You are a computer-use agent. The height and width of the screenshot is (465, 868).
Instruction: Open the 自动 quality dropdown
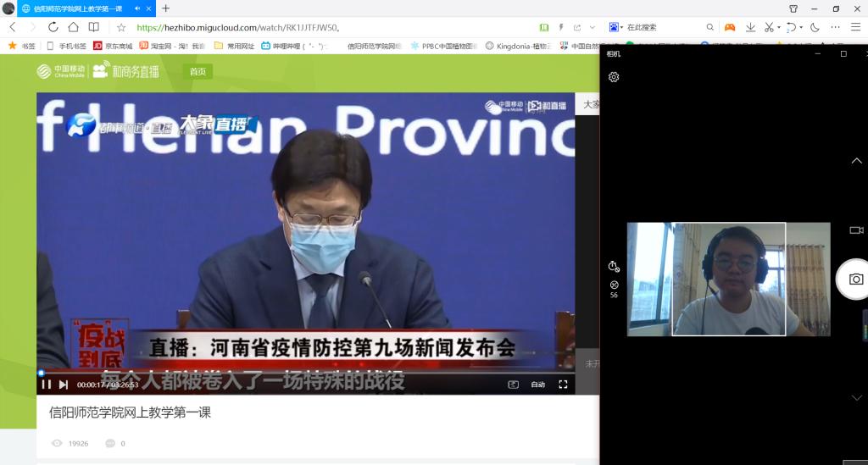[x=537, y=385]
